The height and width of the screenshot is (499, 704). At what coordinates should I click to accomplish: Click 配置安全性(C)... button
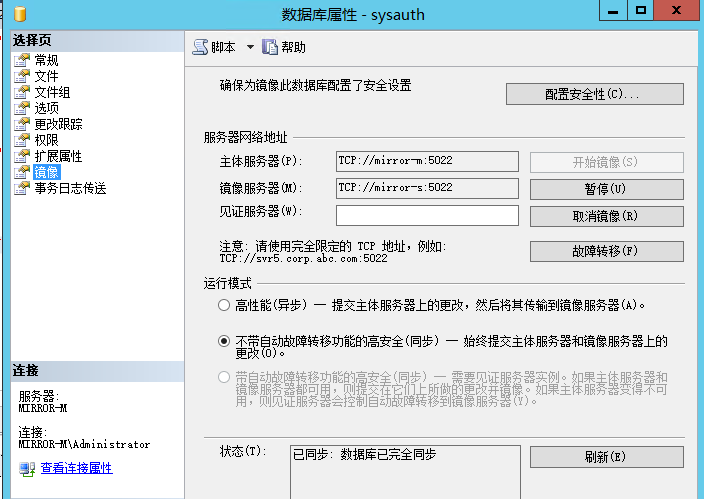(595, 94)
